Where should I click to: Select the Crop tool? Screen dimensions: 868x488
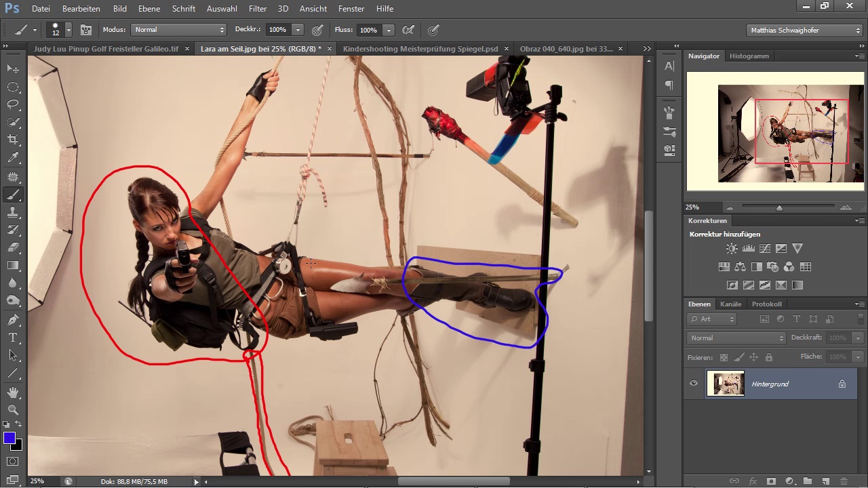(13, 140)
